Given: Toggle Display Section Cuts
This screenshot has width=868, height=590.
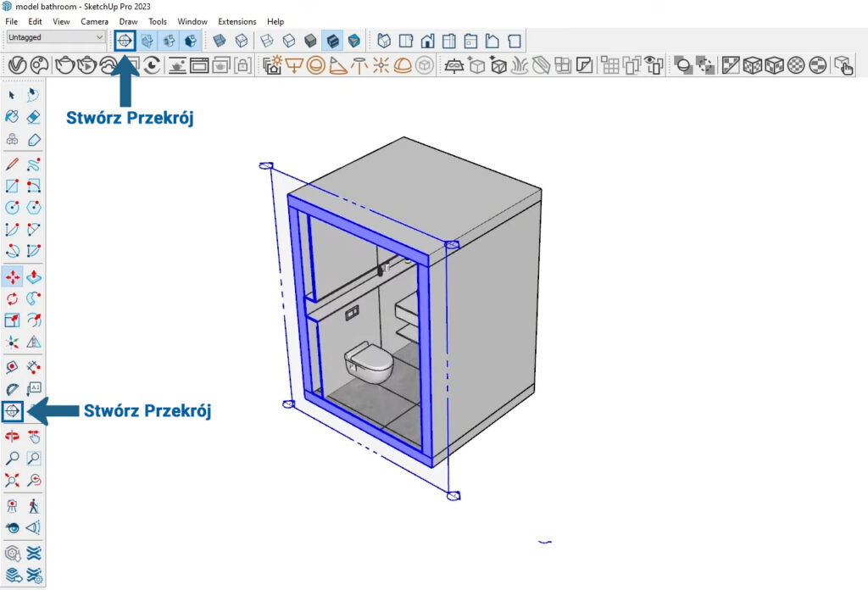Looking at the screenshot, I should (x=170, y=40).
